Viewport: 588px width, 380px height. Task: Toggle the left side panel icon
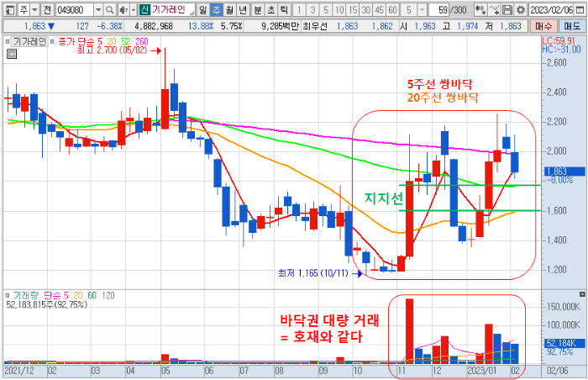[x=10, y=10]
